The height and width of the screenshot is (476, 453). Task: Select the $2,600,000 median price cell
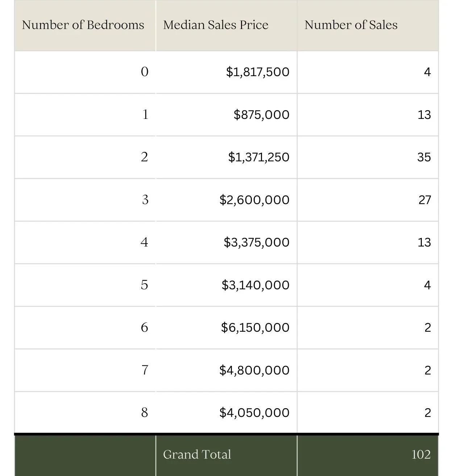tap(254, 200)
